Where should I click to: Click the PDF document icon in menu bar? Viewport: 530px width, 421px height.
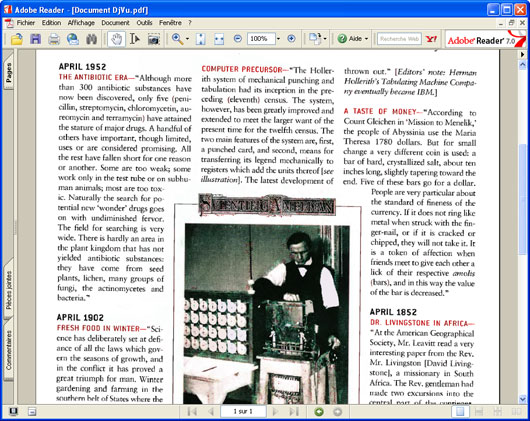pyautogui.click(x=9, y=23)
